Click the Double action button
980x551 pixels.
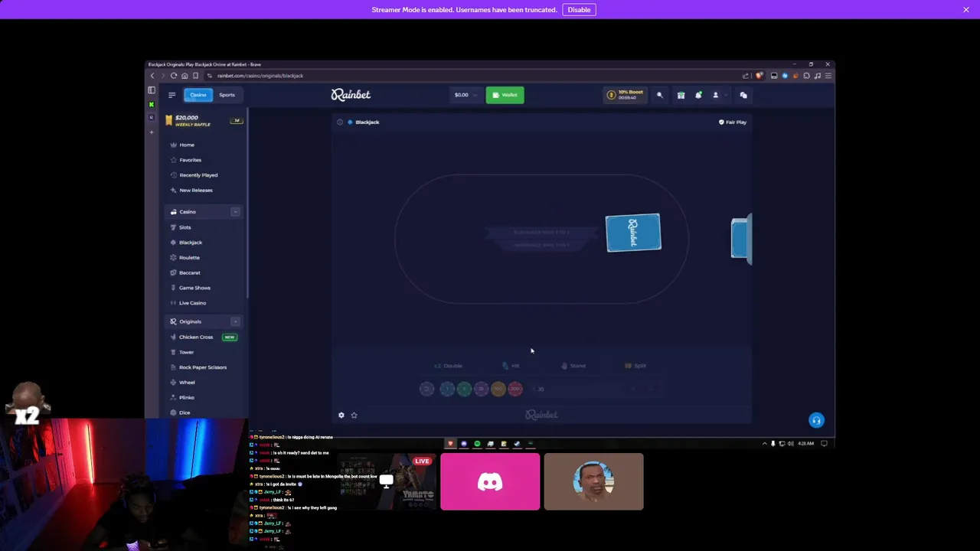pyautogui.click(x=448, y=366)
